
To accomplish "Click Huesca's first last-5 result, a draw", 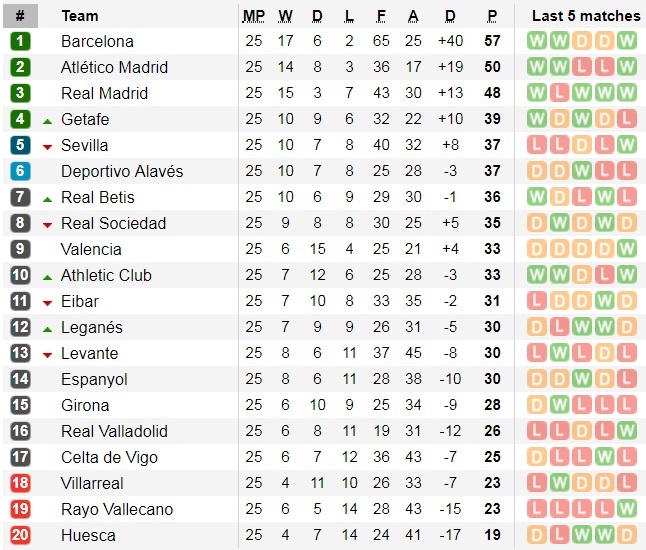I will 535,535.
